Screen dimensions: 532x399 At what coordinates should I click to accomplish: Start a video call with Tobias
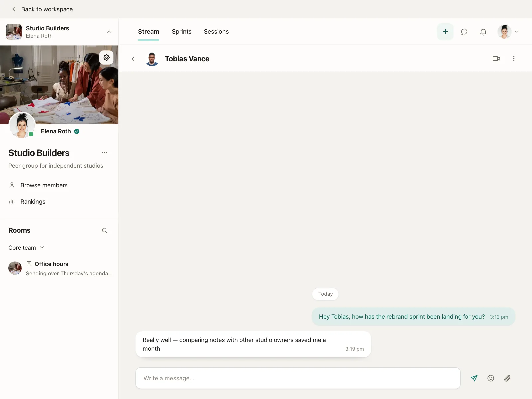tap(496, 59)
